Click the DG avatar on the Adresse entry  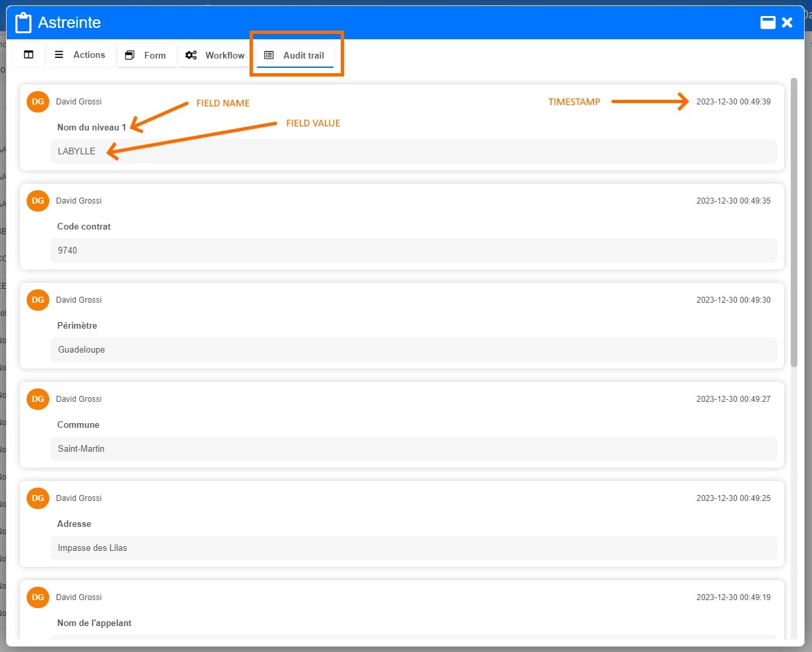click(x=37, y=498)
